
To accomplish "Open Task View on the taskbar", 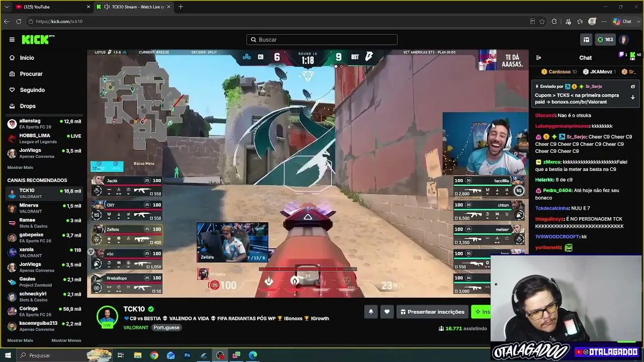I will tap(121, 355).
